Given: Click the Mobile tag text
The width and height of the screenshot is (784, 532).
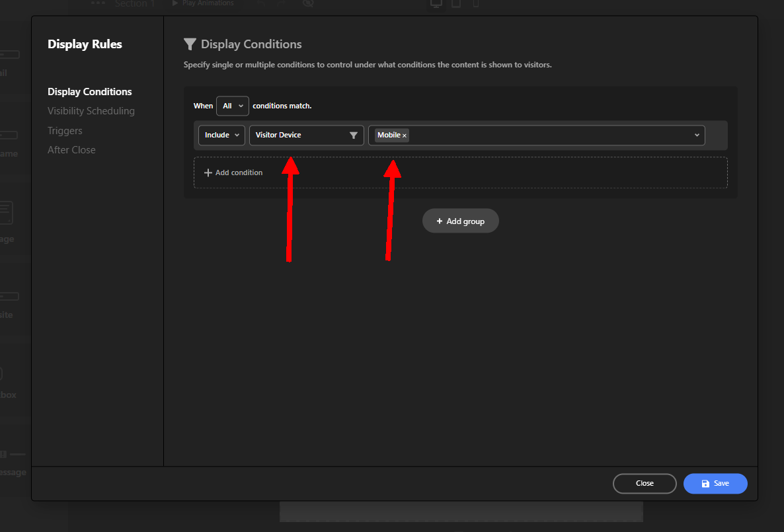Looking at the screenshot, I should [389, 135].
